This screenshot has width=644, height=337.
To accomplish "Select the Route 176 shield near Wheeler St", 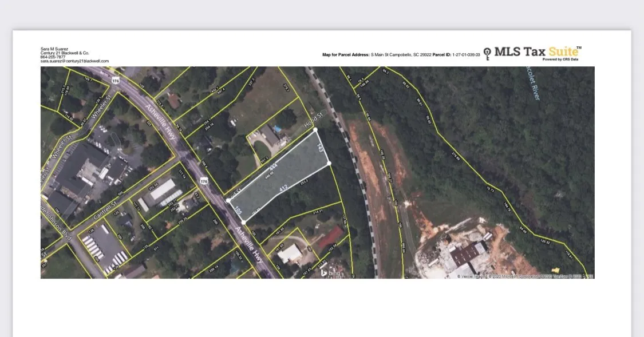I will (116, 80).
